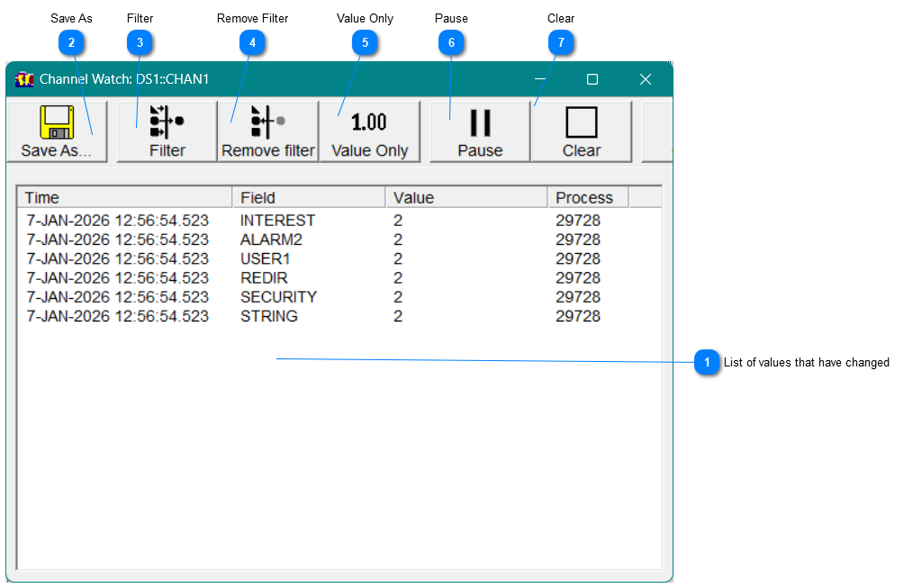The width and height of the screenshot is (904, 588).
Task: Click the Value column header
Action: click(x=466, y=198)
